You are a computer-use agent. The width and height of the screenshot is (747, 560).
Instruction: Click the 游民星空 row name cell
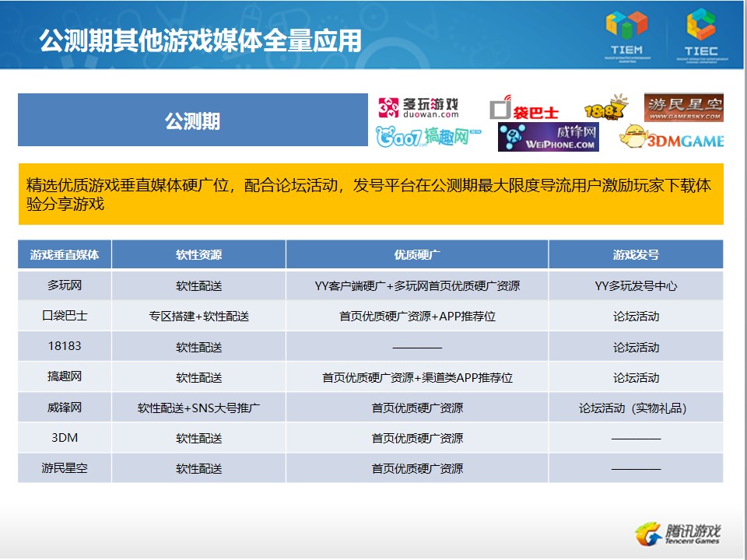coord(65,468)
